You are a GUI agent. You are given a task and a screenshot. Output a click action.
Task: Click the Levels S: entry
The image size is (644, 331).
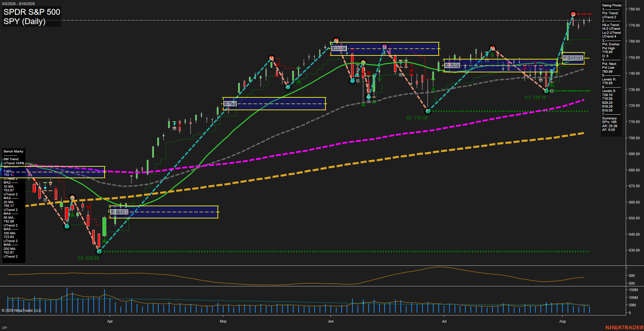pos(609,91)
